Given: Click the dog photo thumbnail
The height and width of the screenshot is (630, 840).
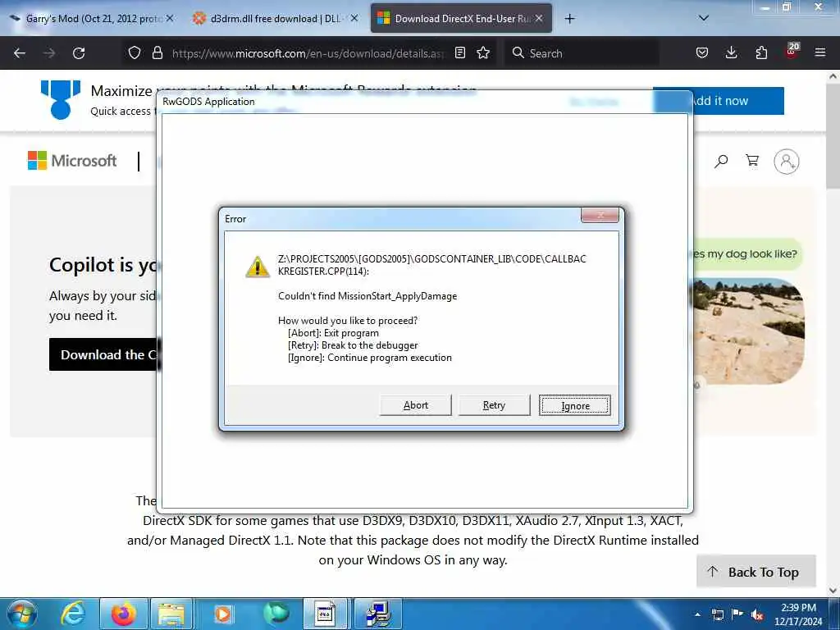Looking at the screenshot, I should [x=748, y=331].
